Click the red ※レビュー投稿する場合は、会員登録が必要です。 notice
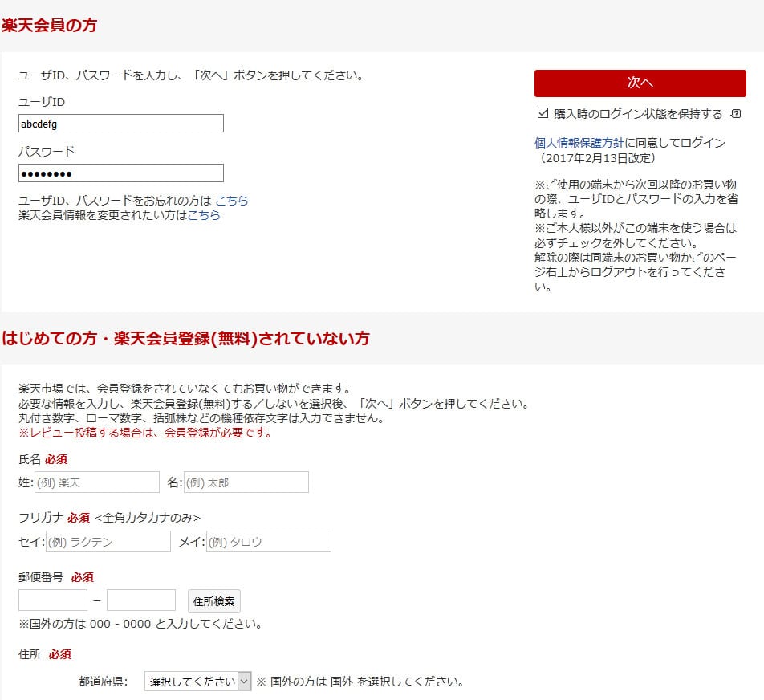This screenshot has height=700, width=764. (145, 433)
